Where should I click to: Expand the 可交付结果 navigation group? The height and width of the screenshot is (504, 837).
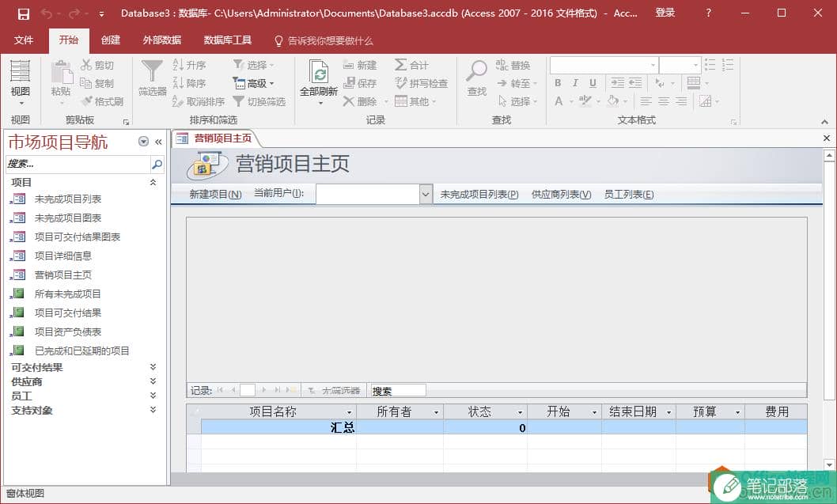153,367
